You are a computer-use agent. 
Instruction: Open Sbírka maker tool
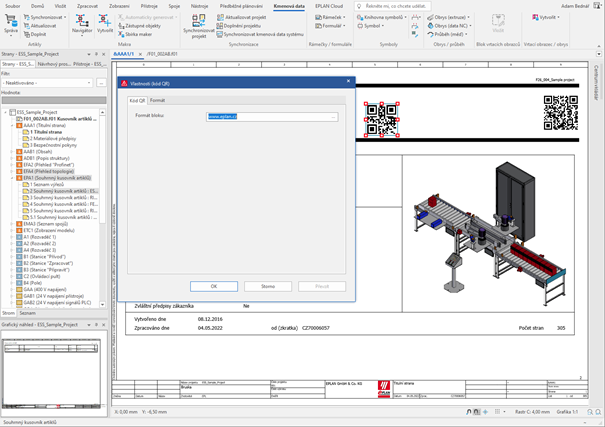tap(139, 33)
